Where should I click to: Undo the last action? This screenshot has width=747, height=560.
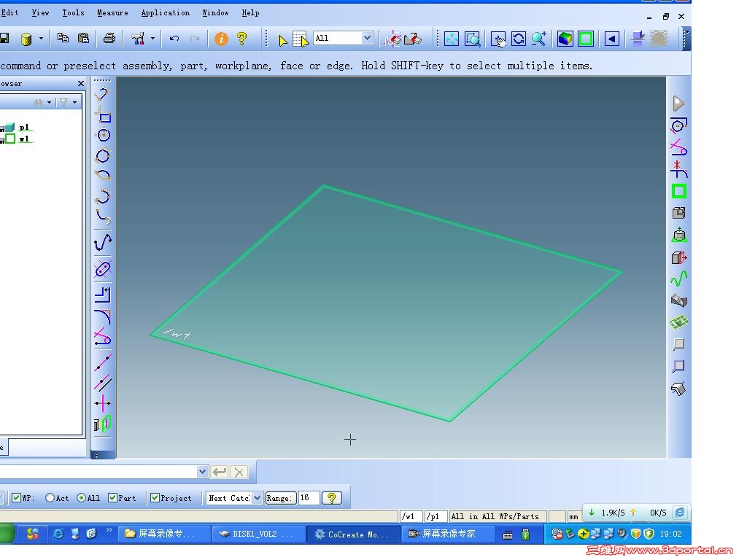174,38
